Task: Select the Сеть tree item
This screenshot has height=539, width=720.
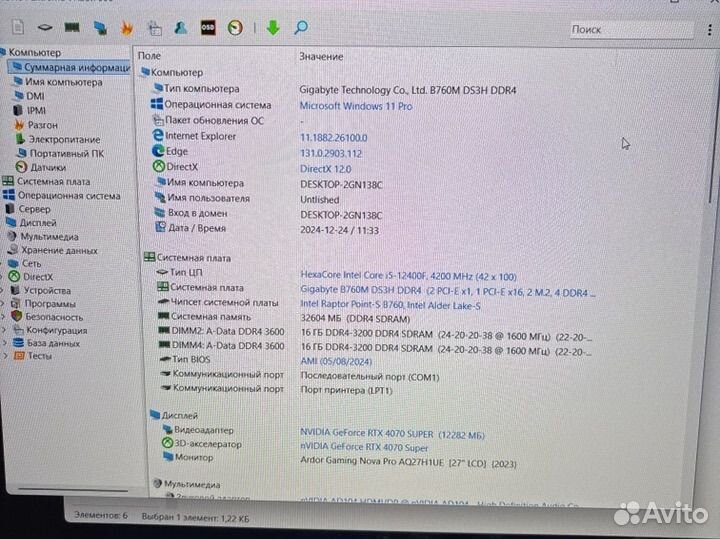Action: (25, 264)
